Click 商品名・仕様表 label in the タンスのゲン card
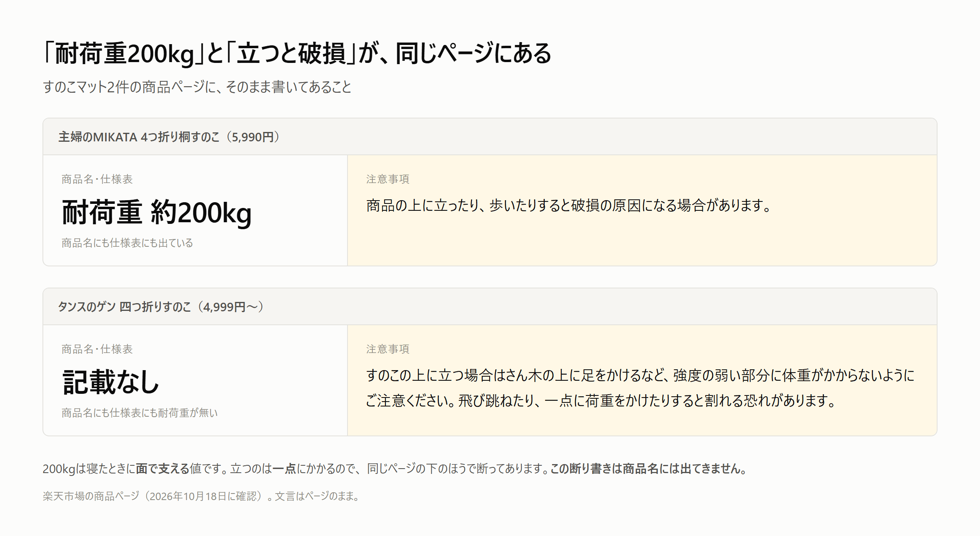This screenshot has width=980, height=536. [97, 349]
